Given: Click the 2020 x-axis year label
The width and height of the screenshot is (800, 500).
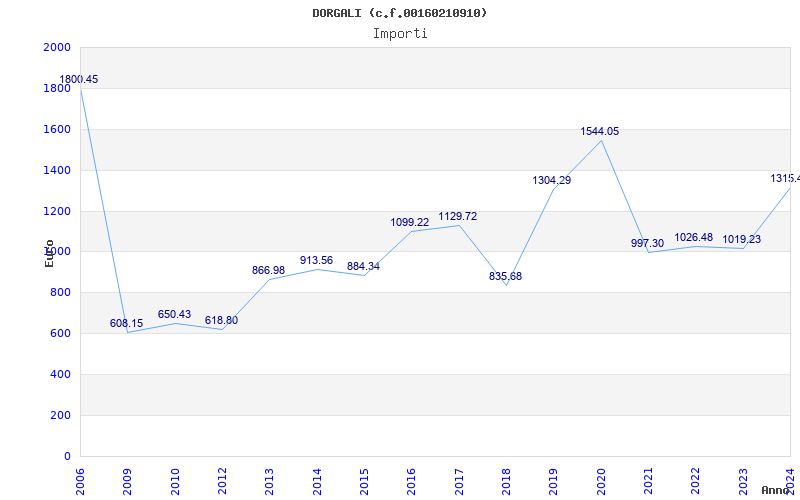Looking at the screenshot, I should coord(601,481).
